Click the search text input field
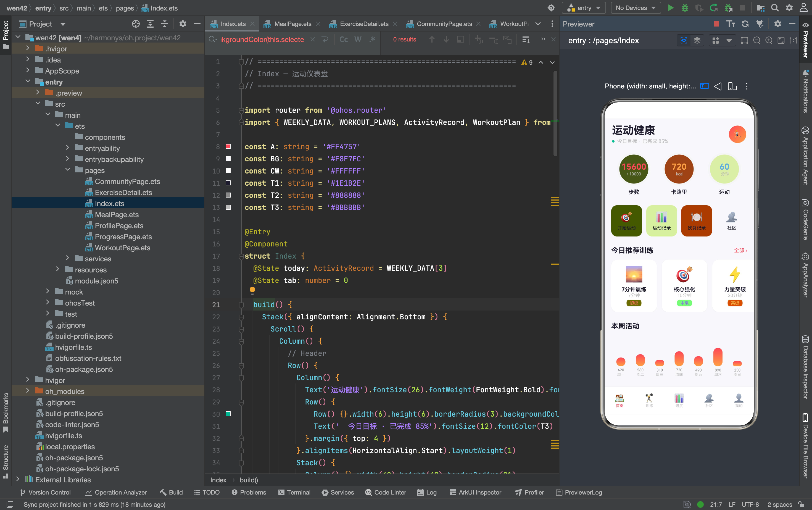This screenshot has width=812, height=510. (262, 40)
